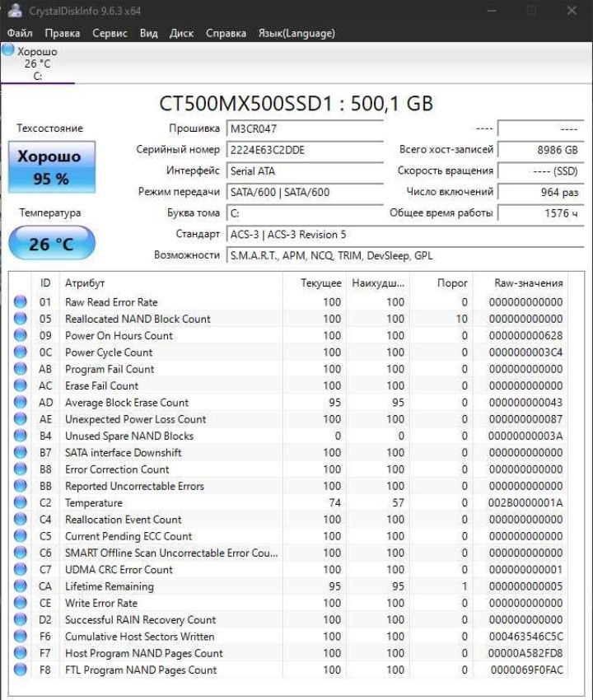Click the Всего хост-записей label
593x700 pixels.
(x=446, y=150)
